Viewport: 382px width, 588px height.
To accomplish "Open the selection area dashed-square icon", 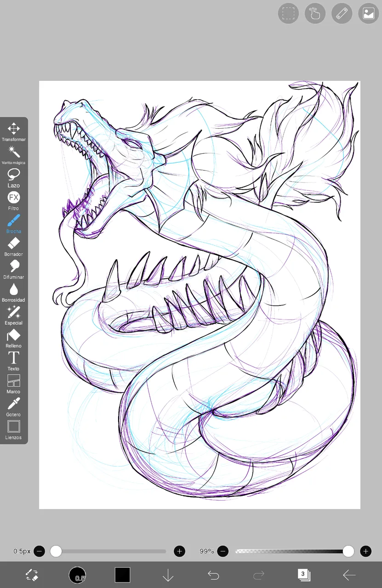I will 288,13.
